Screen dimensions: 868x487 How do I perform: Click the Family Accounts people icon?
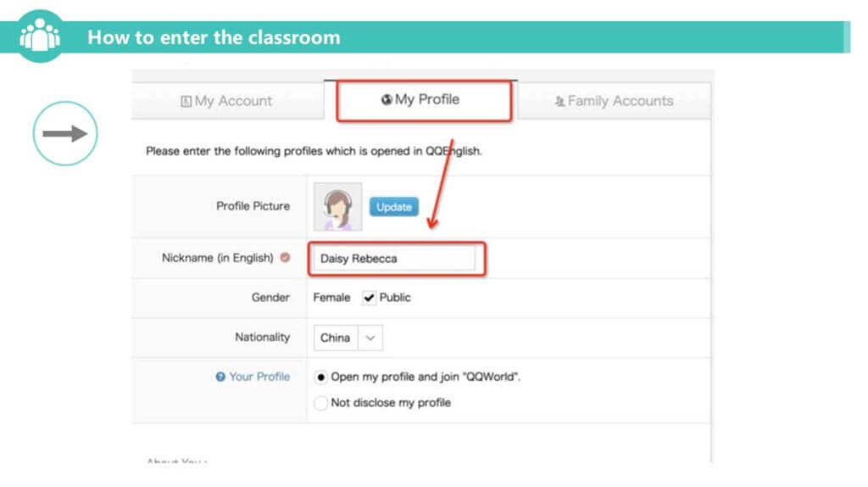(x=559, y=101)
